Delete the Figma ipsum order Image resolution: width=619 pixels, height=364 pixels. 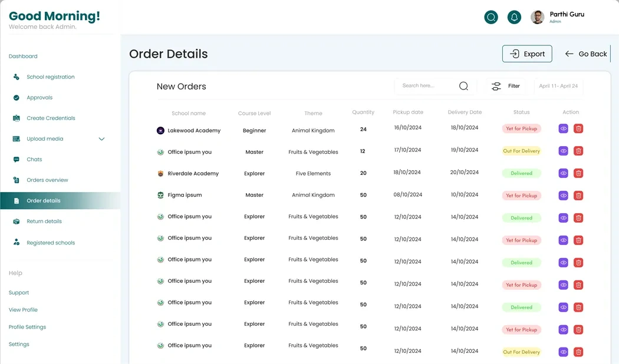tap(578, 196)
